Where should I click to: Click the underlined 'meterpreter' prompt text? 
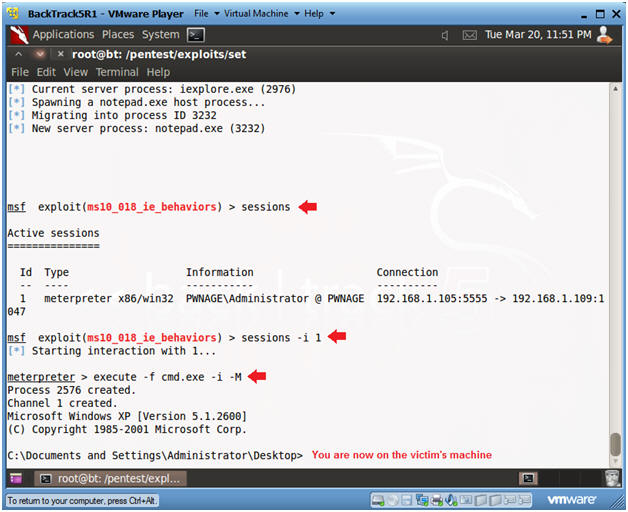(x=41, y=377)
